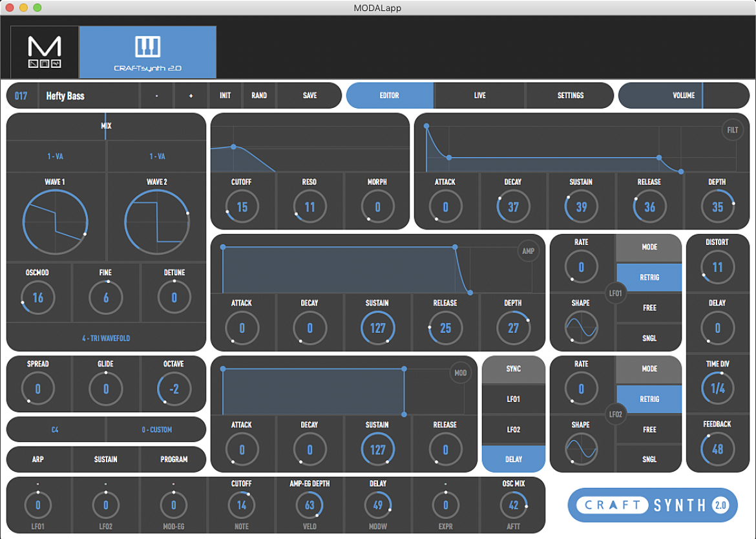Image resolution: width=756 pixels, height=539 pixels.
Task: Click the AMP-EG DEPTH VELO mod knob
Action: point(310,505)
